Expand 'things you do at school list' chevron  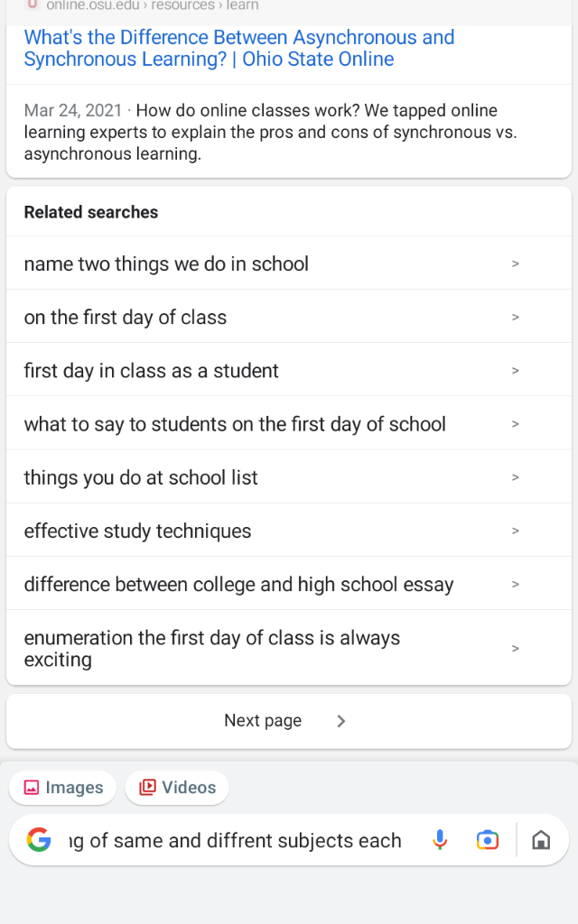click(x=516, y=478)
